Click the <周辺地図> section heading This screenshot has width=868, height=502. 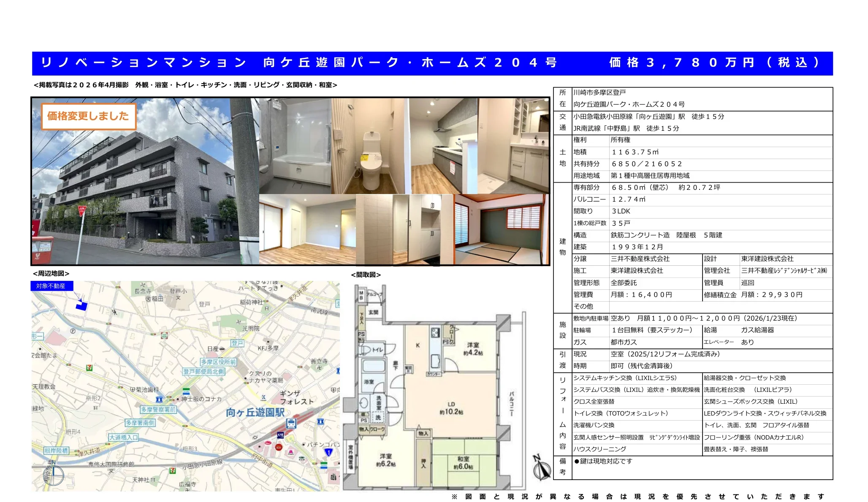[x=51, y=273]
